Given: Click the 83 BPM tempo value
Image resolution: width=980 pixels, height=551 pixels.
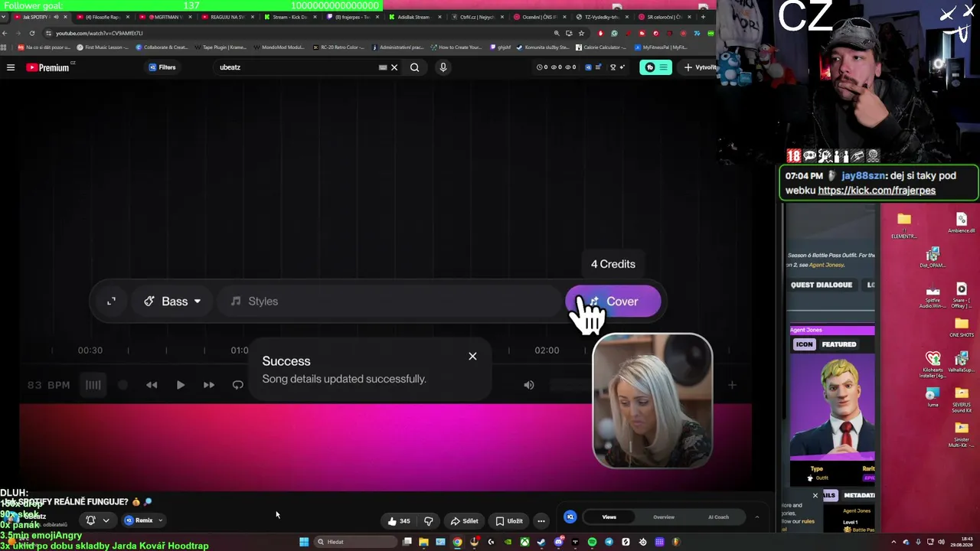Looking at the screenshot, I should click(x=48, y=385).
